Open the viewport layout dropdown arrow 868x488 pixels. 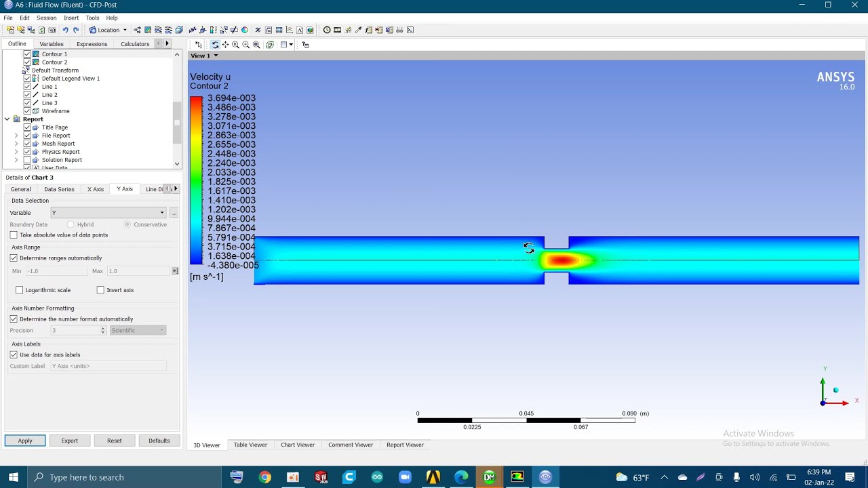[x=291, y=45]
